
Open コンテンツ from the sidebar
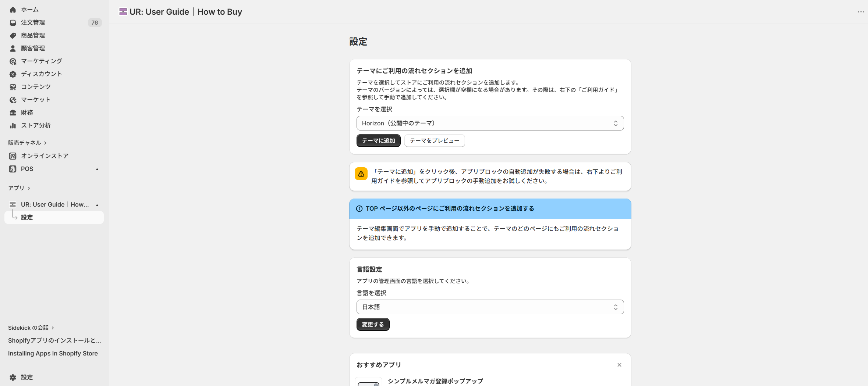coord(36,87)
